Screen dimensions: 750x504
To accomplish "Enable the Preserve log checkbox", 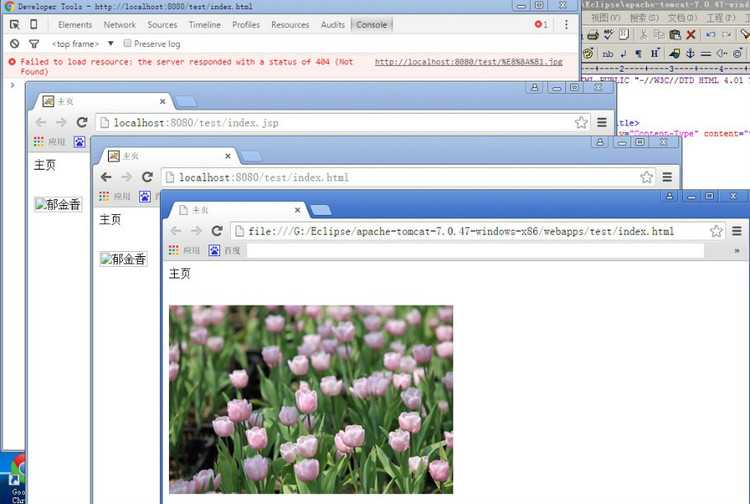I will (127, 43).
